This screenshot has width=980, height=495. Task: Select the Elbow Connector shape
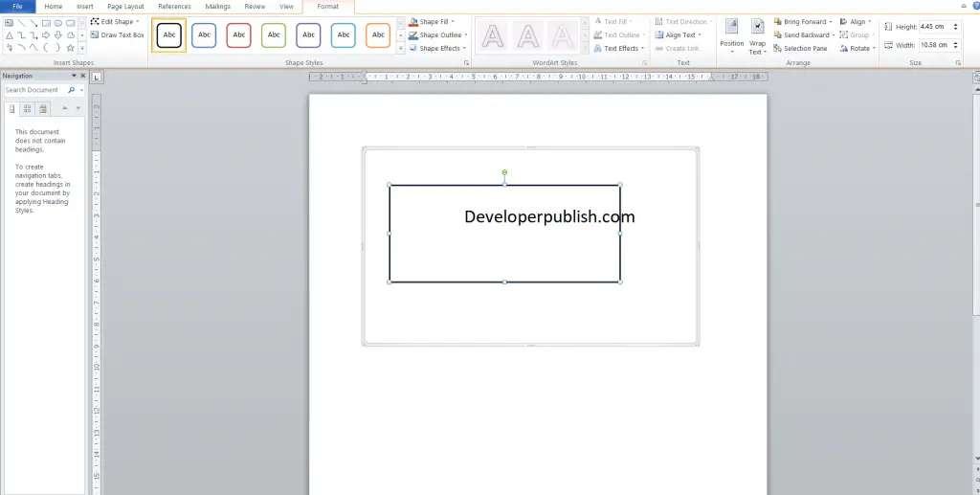point(21,35)
